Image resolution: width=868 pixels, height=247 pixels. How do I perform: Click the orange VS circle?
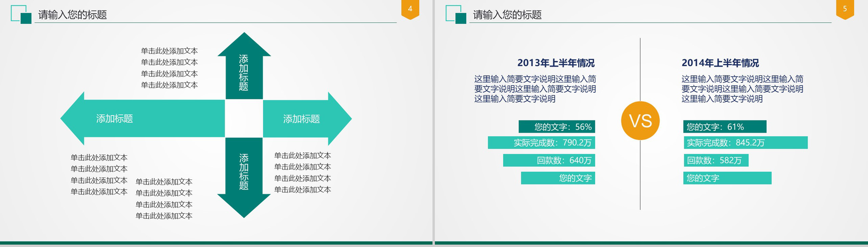pos(640,120)
